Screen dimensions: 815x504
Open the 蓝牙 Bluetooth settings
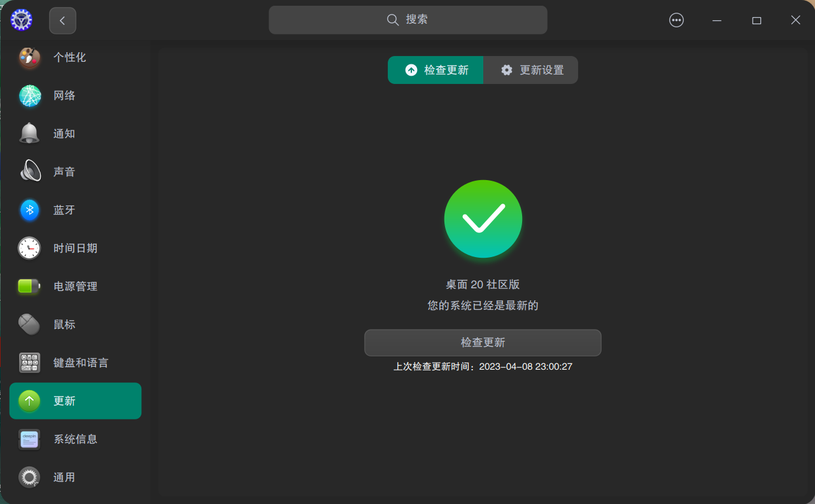coord(64,210)
